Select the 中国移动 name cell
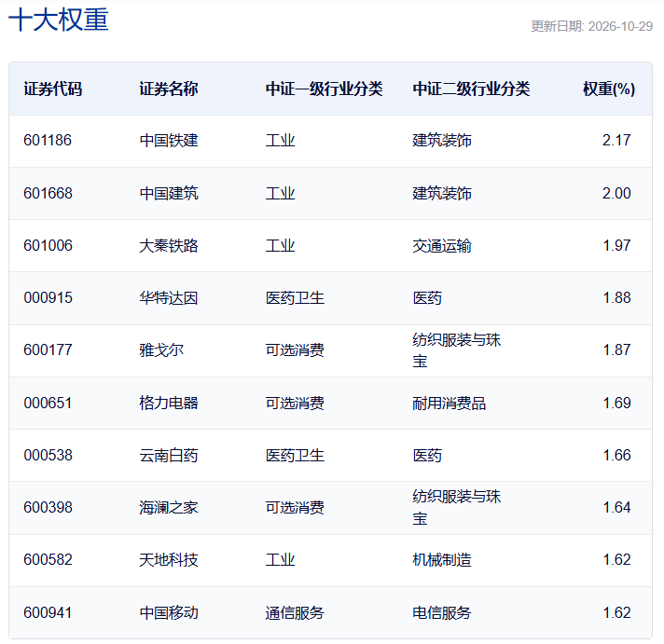This screenshot has height=644, width=664. 169,612
